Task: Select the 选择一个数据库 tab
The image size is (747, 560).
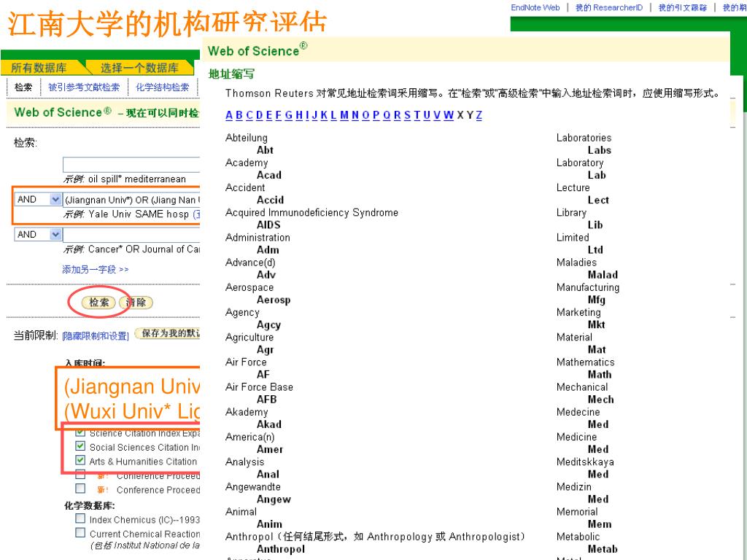Action: coord(139,68)
